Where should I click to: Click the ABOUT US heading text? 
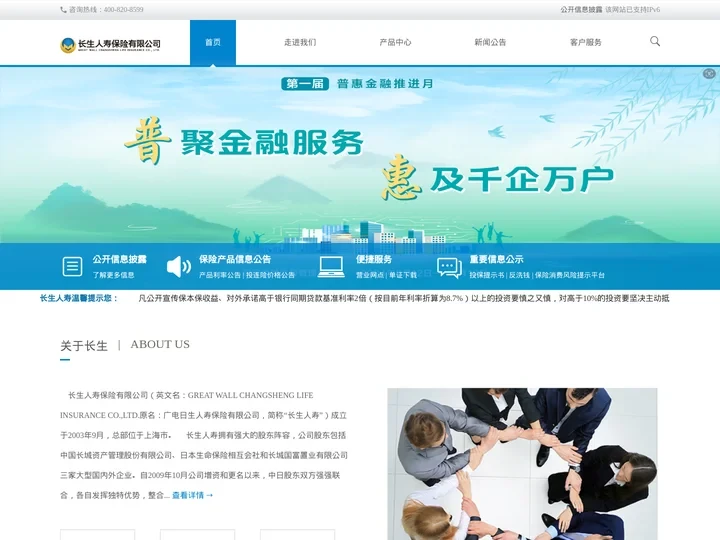[x=160, y=344]
